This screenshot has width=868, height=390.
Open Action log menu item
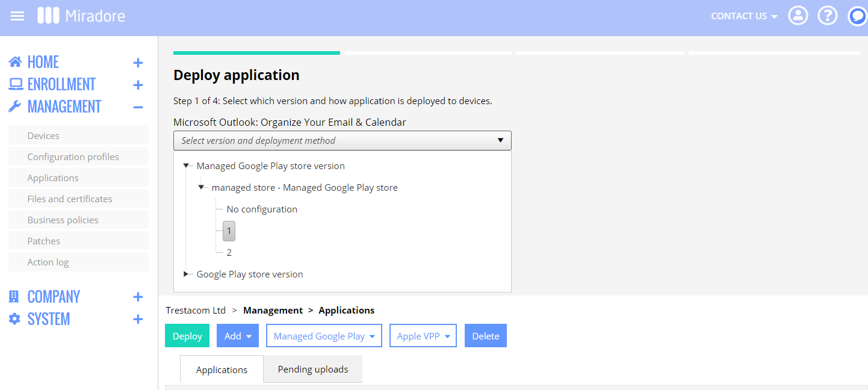tap(78, 262)
